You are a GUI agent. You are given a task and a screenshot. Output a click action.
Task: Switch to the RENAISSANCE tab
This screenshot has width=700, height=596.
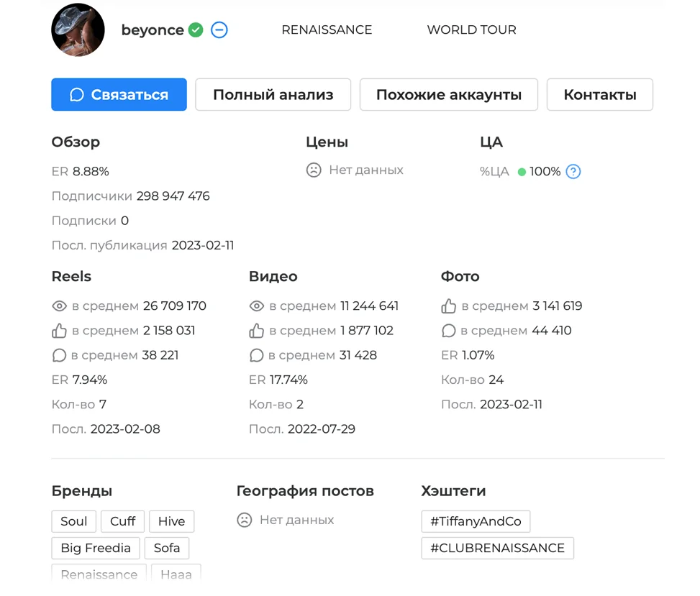[327, 29]
